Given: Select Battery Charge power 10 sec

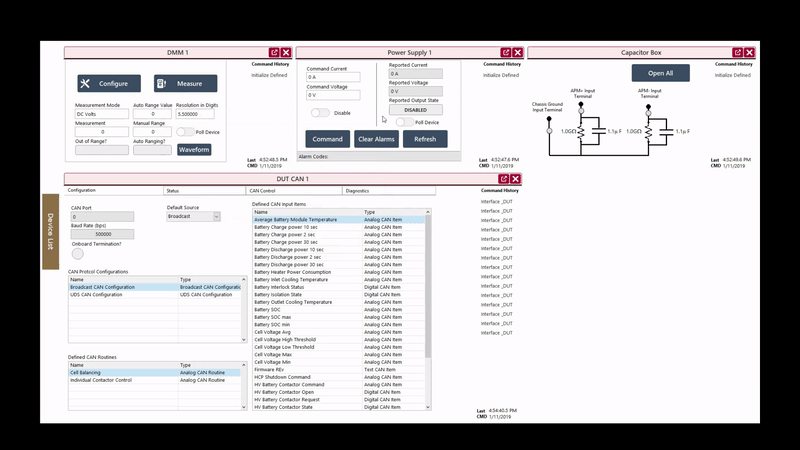Looking at the screenshot, I should pos(339,227).
